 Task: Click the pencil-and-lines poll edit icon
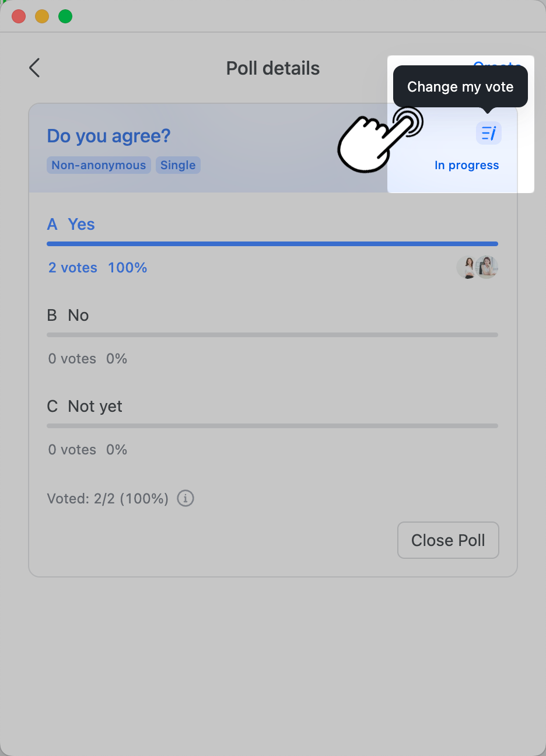click(x=488, y=133)
